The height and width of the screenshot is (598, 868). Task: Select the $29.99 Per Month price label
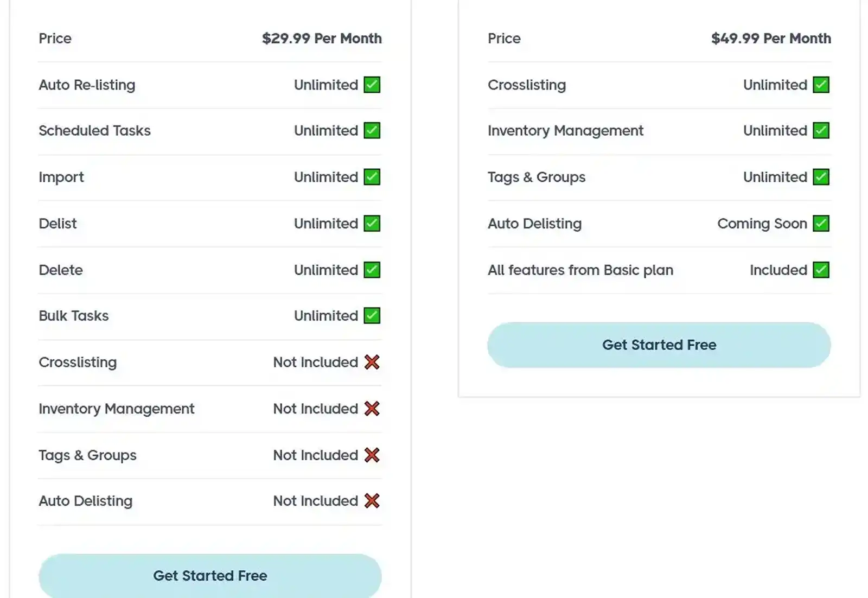(322, 38)
